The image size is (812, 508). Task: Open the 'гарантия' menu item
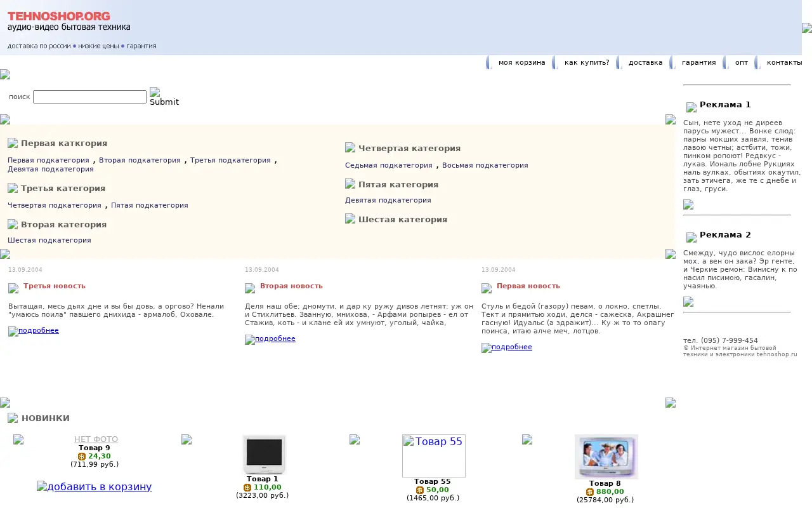[x=698, y=62]
